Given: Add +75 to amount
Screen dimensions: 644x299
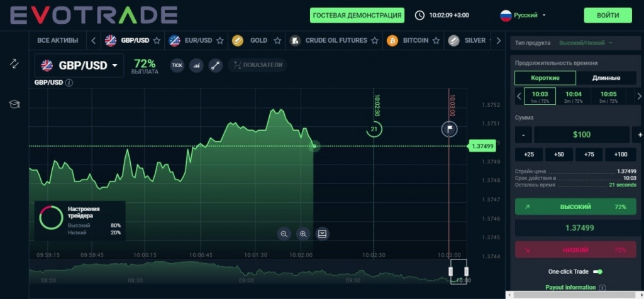Looking at the screenshot, I should coord(589,155).
